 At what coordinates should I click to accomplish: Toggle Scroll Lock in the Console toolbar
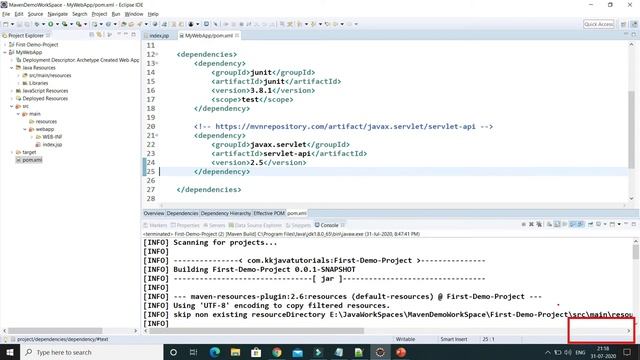[x=557, y=224]
